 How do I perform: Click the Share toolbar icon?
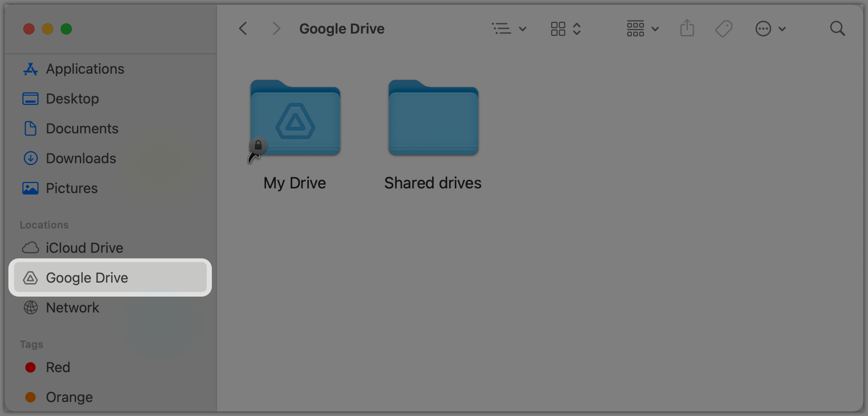point(687,28)
